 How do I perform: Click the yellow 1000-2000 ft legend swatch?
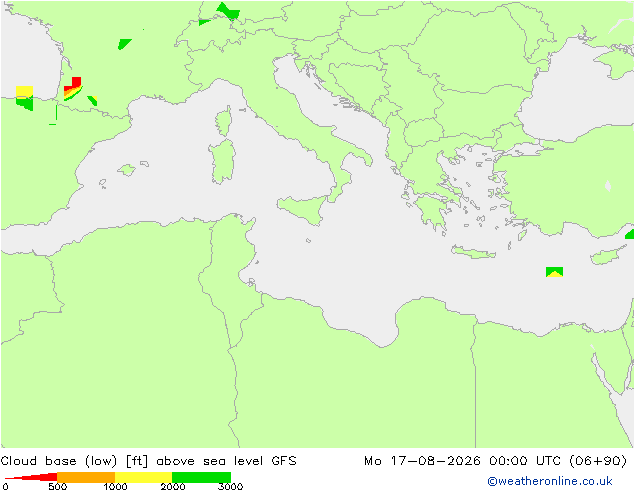point(144,477)
